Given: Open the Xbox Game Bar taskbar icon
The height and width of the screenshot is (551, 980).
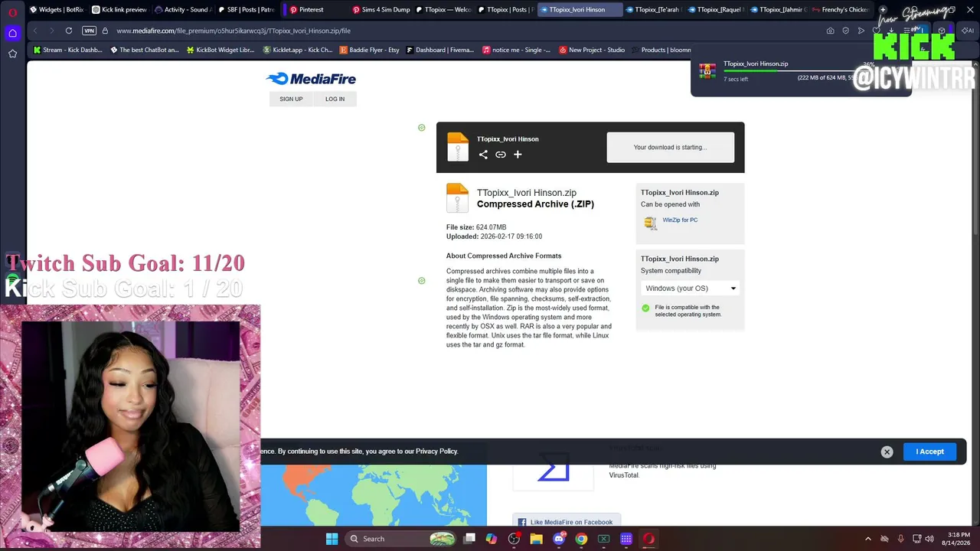Looking at the screenshot, I should click(x=603, y=539).
